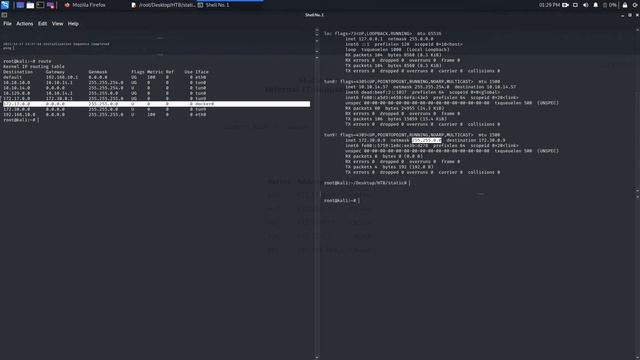Click the 'Initialization Sequence Completed' line
The width and height of the screenshot is (640, 360).
tap(56, 44)
